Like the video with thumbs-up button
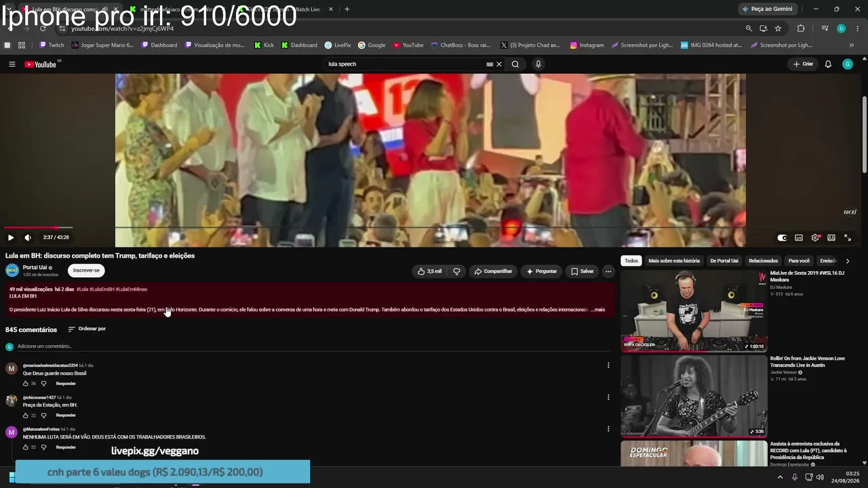Screen dimensions: 868x488 point(429,271)
